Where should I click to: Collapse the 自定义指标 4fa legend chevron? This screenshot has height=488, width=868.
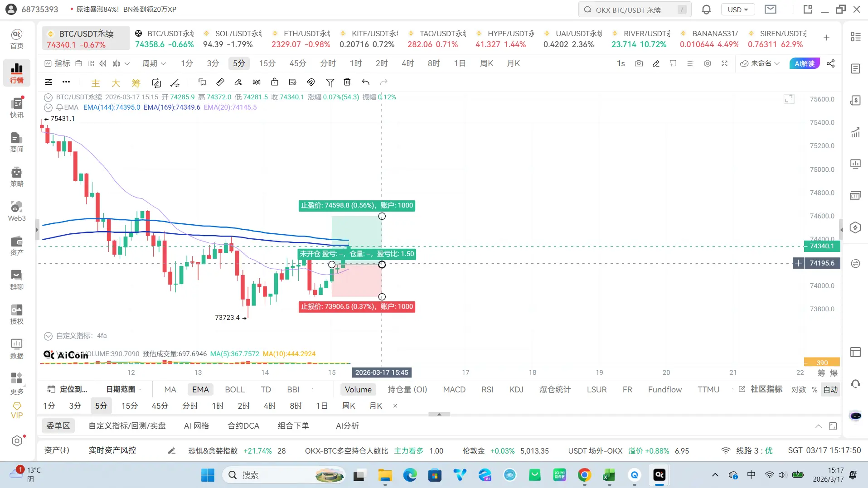[x=48, y=336]
